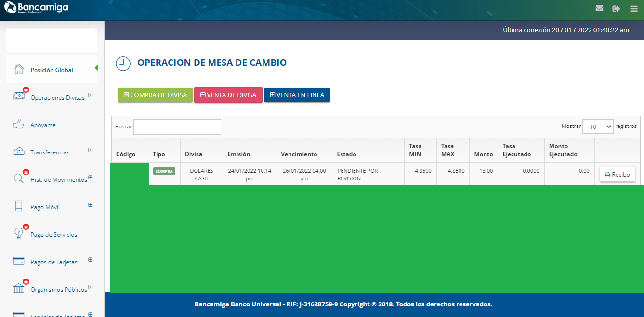This screenshot has height=317, width=644.
Task: Open the Mostrar registros dropdown
Action: (597, 127)
